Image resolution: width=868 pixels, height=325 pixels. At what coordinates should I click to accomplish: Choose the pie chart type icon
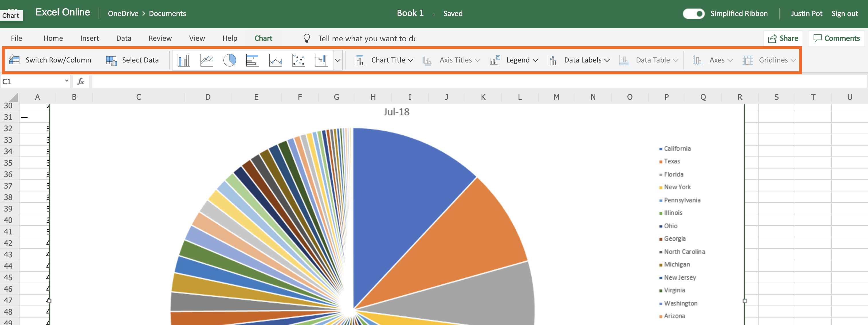click(229, 60)
